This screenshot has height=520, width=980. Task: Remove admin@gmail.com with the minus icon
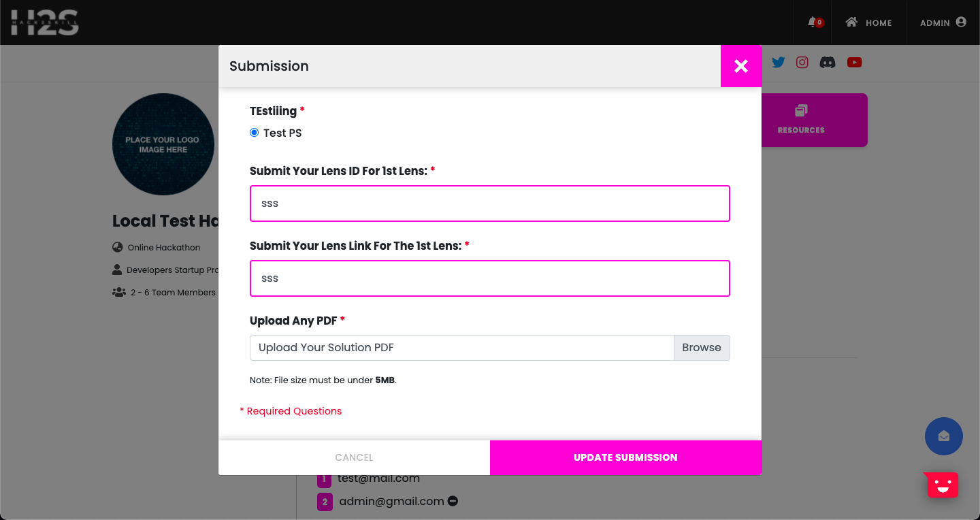pos(453,501)
